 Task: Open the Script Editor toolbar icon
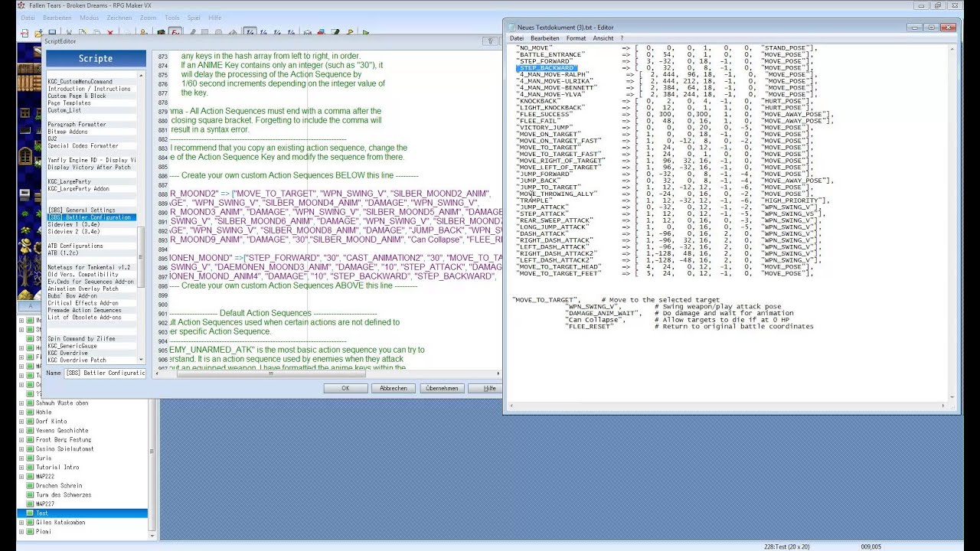point(335,33)
